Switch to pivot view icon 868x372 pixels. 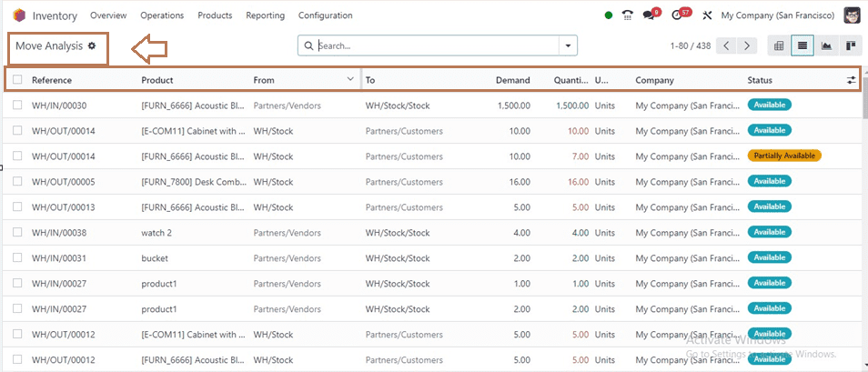778,46
